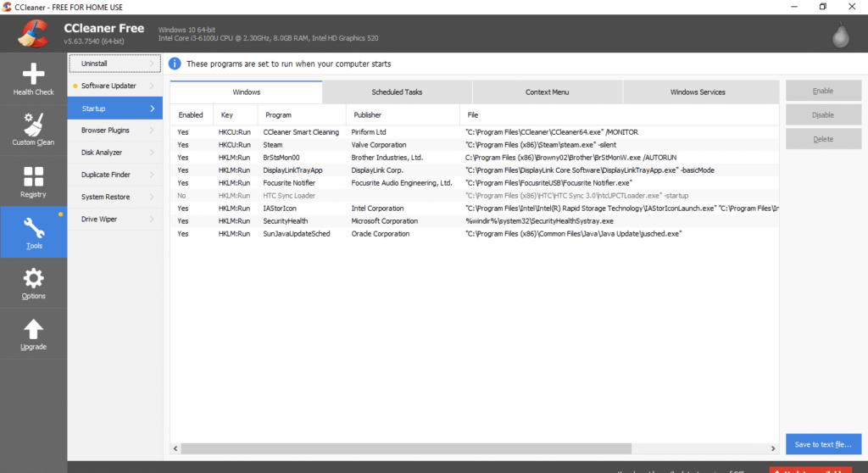Open Duplicate Finder tool
The height and width of the screenshot is (473, 868).
[115, 175]
